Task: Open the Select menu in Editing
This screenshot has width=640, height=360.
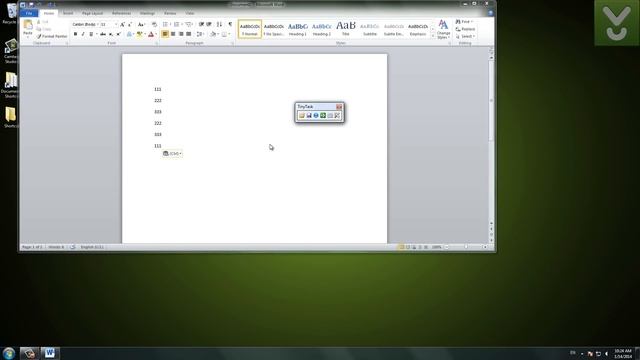Action: click(465, 37)
